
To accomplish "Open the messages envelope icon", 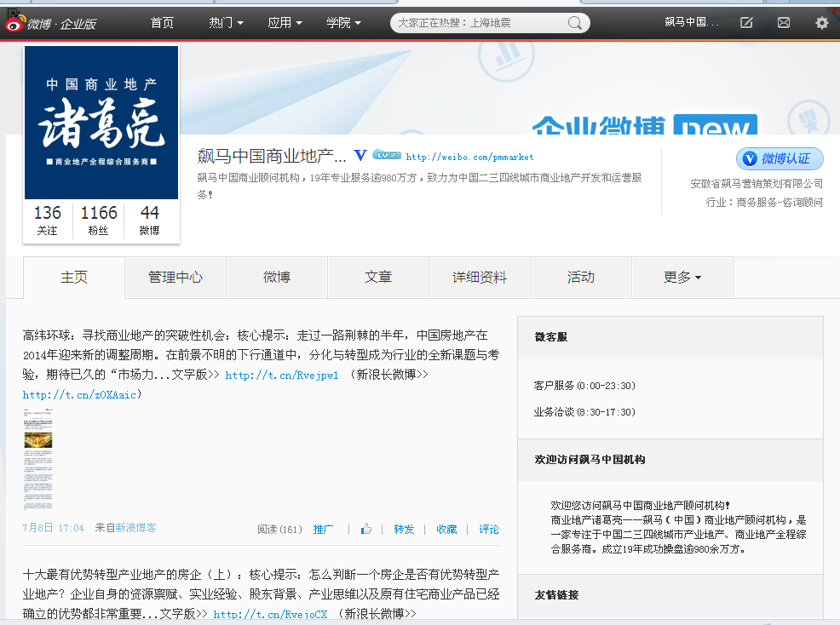I will pyautogui.click(x=783, y=23).
